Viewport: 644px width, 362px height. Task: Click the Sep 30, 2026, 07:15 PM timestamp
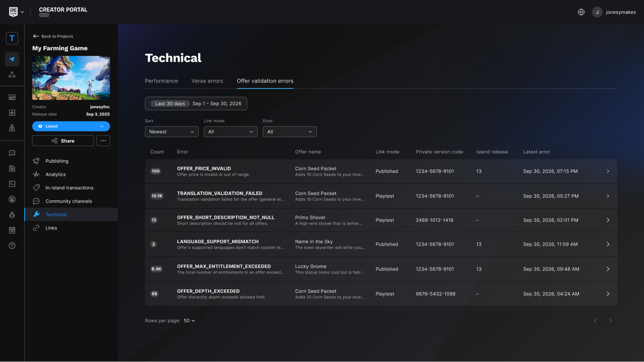550,171
